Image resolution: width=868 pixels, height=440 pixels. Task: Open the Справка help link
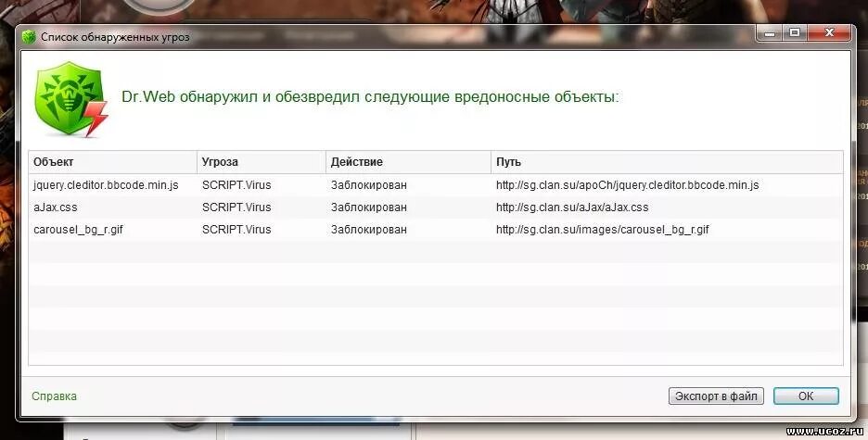point(54,396)
